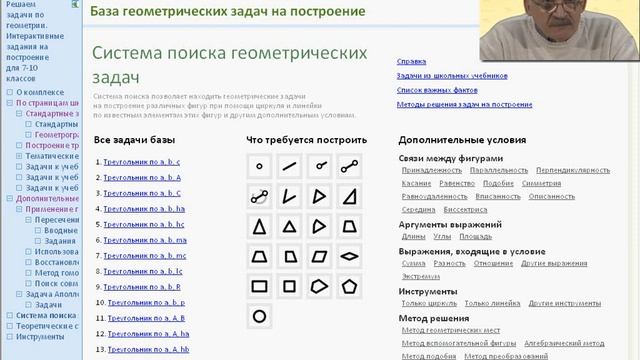Choose 'Метод геометрических мест' filter

451,330
